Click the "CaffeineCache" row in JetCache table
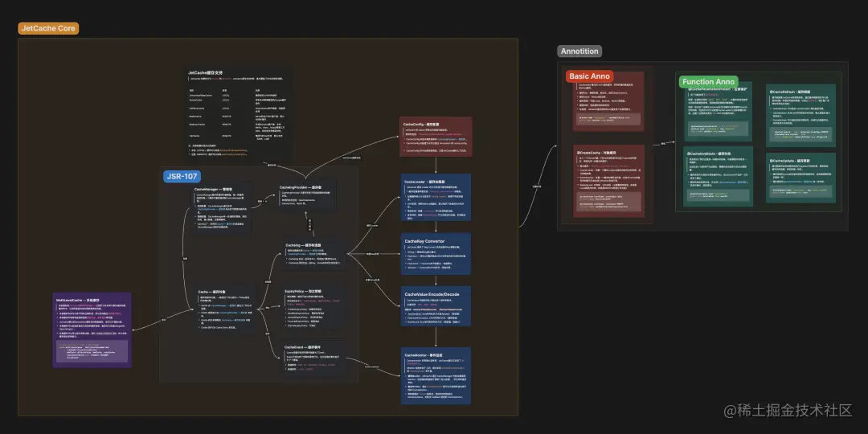This screenshot has height=434, width=868. click(239, 109)
